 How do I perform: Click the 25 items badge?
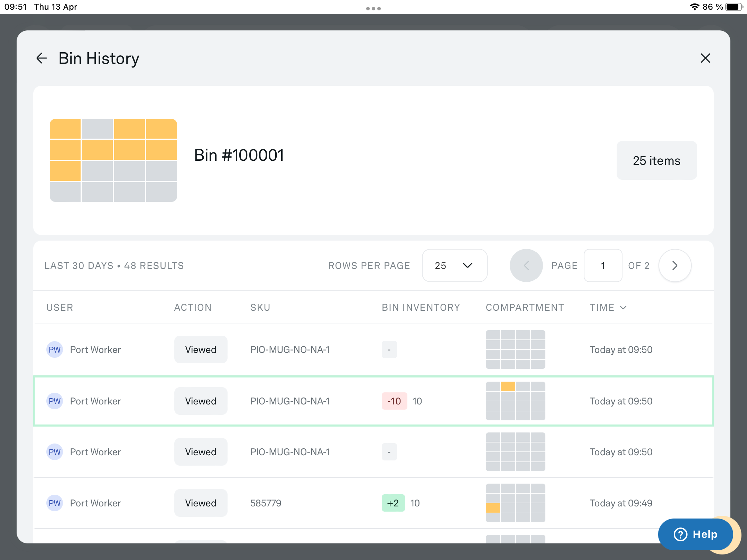[x=656, y=160]
